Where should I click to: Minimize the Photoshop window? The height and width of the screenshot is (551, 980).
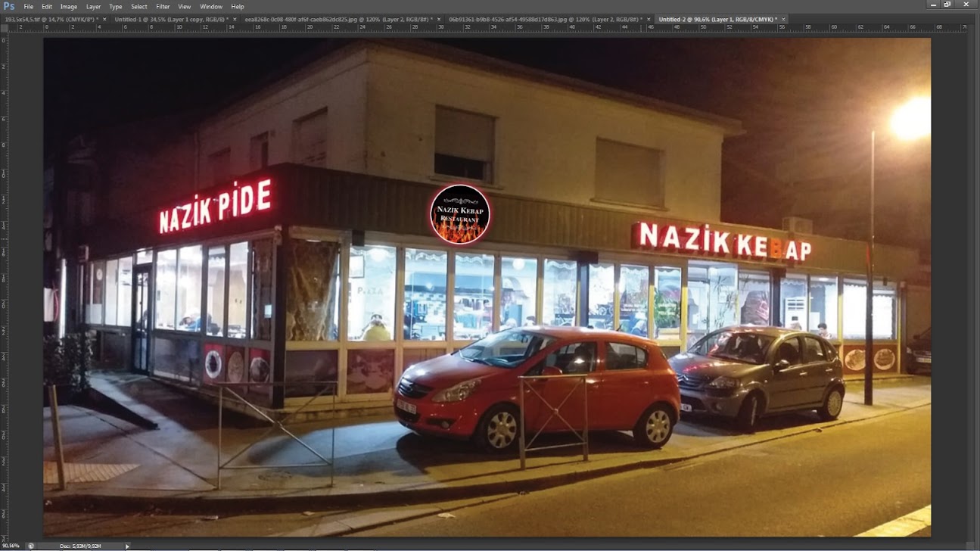[x=932, y=5]
